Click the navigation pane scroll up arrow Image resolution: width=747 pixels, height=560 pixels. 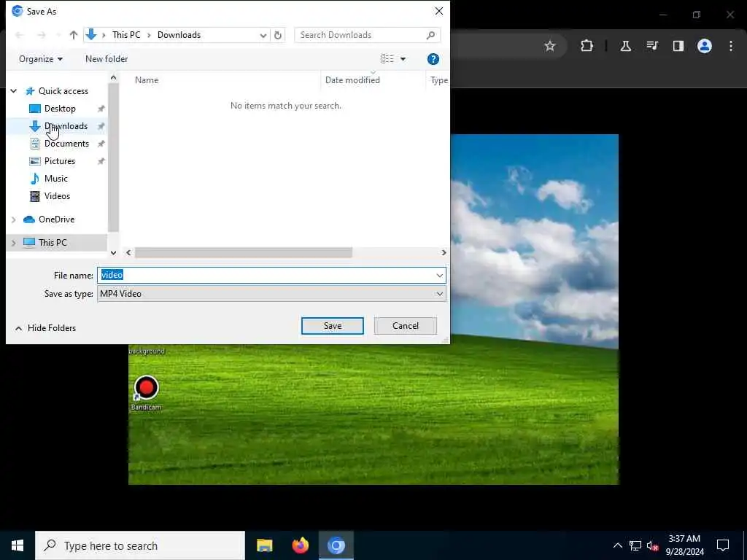(113, 77)
